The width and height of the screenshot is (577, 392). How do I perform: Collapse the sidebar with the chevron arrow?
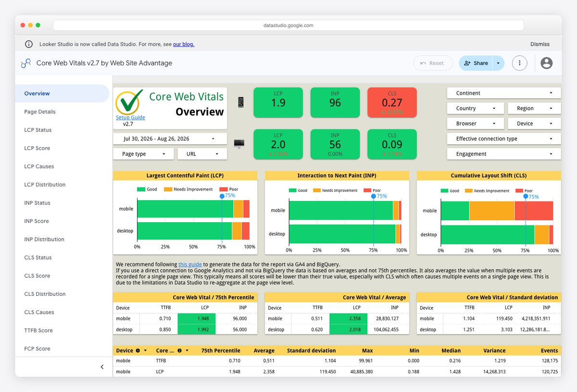click(x=102, y=367)
